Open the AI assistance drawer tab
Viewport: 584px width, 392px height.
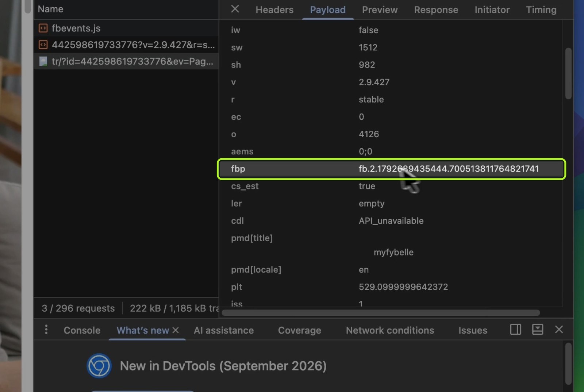[x=224, y=330]
